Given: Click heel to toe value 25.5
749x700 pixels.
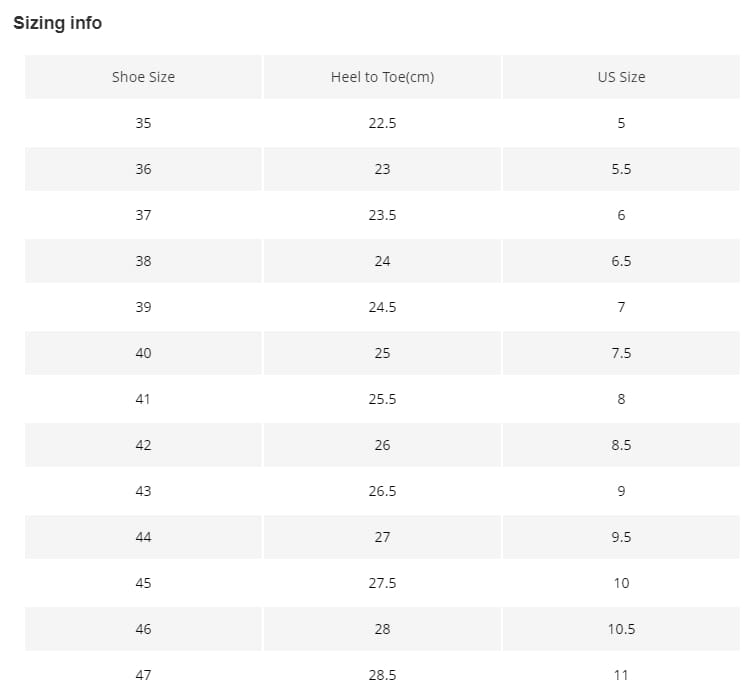Looking at the screenshot, I should click(382, 399).
